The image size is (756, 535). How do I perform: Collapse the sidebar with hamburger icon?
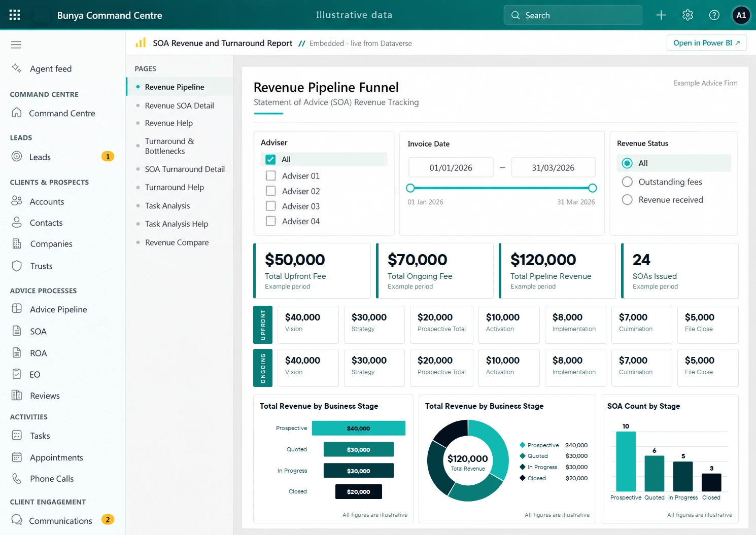(x=16, y=45)
